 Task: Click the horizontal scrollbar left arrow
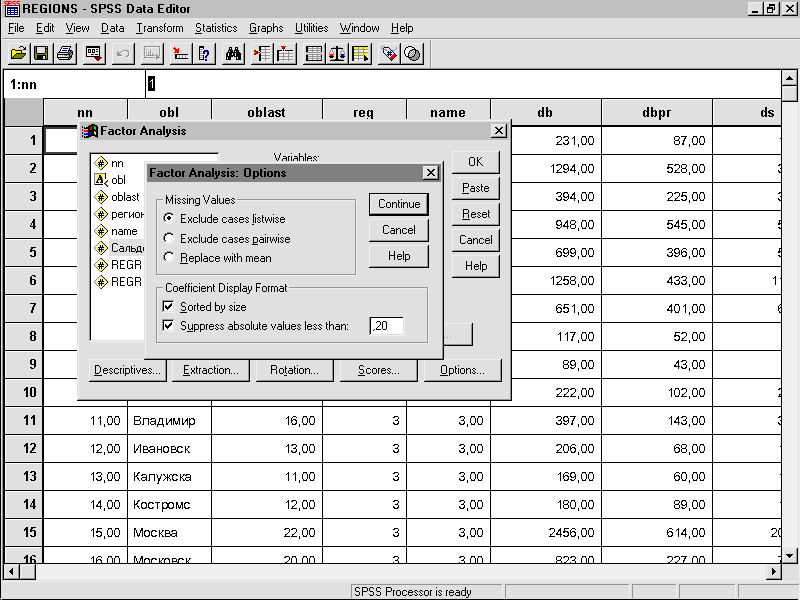[x=11, y=571]
